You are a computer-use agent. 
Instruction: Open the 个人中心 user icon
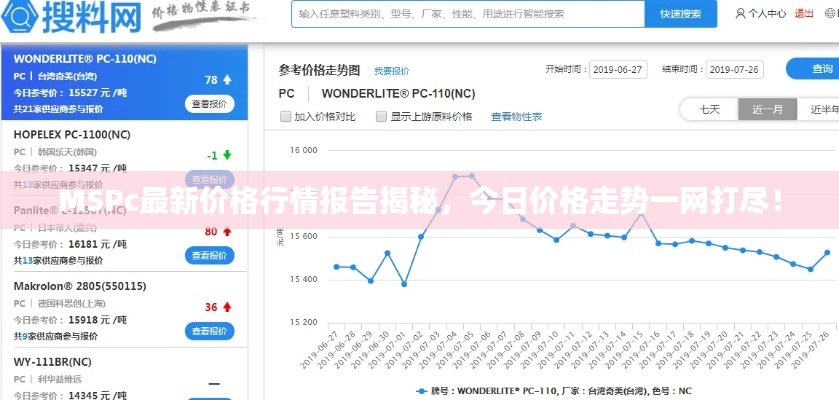click(740, 14)
